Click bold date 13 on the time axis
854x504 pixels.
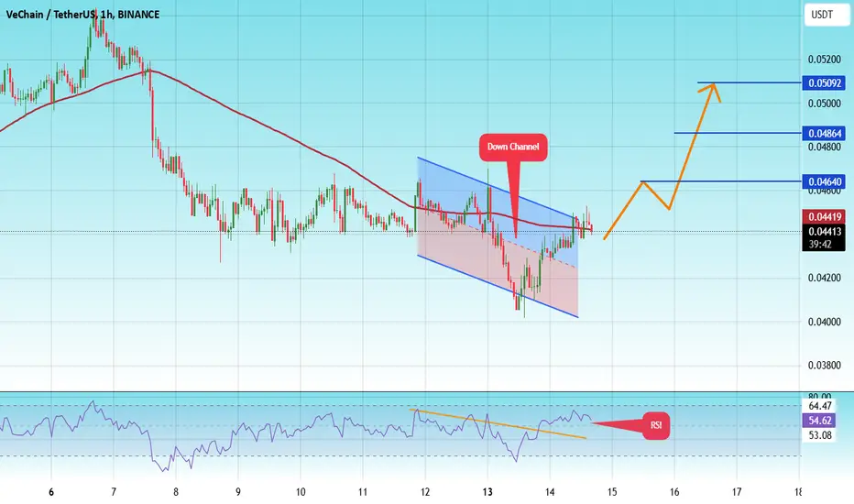(x=487, y=492)
